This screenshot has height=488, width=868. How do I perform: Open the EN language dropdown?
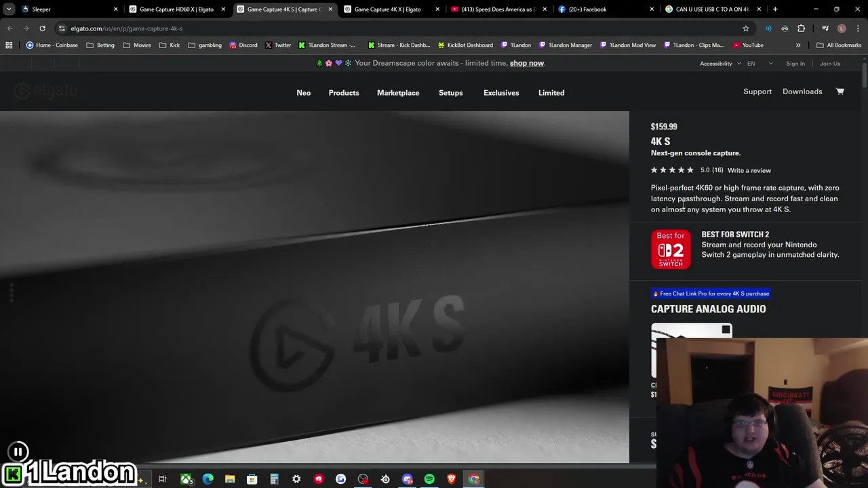(x=759, y=64)
